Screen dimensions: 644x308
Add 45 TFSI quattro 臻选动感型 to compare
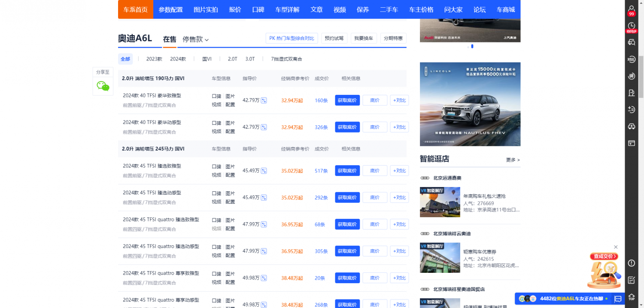coord(399,251)
